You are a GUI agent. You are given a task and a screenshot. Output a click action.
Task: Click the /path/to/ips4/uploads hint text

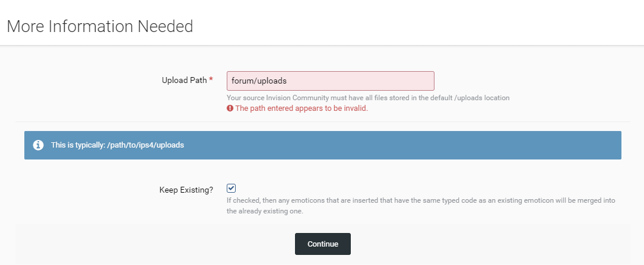tap(145, 145)
